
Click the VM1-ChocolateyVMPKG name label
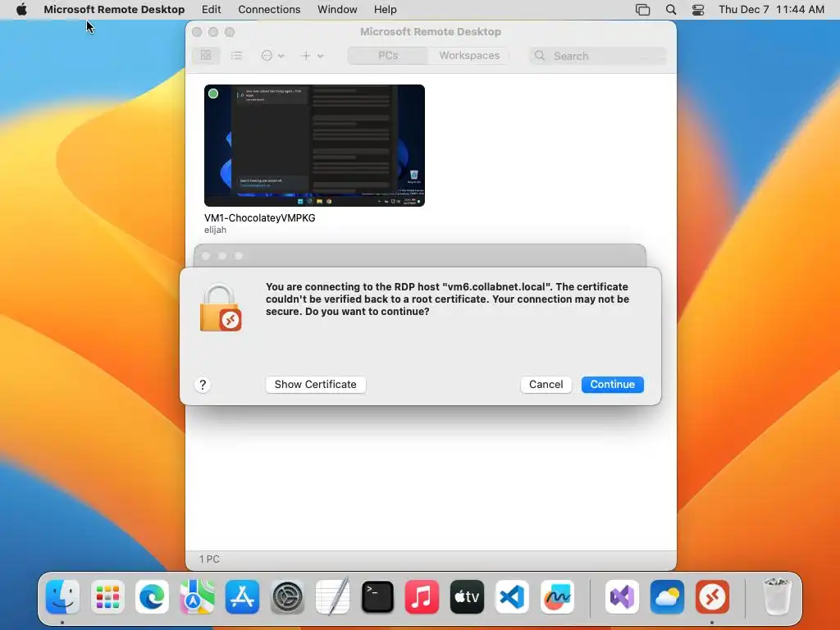tap(260, 217)
